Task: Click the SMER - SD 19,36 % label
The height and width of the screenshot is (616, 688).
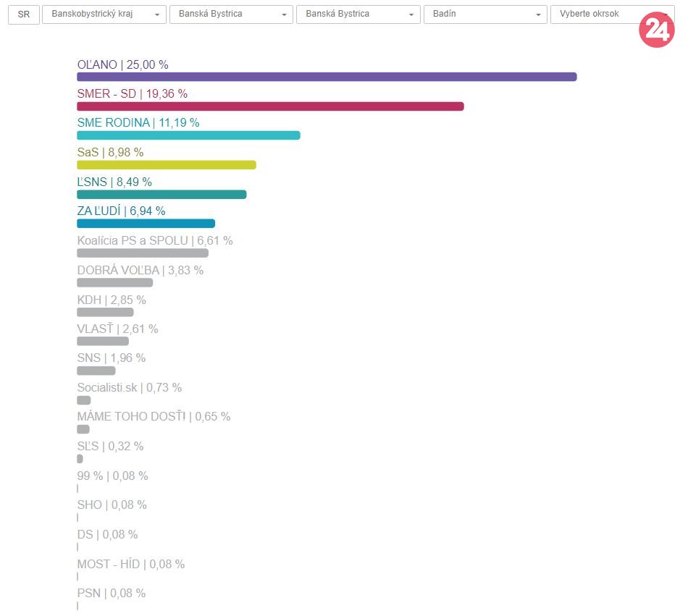Action: [x=132, y=93]
